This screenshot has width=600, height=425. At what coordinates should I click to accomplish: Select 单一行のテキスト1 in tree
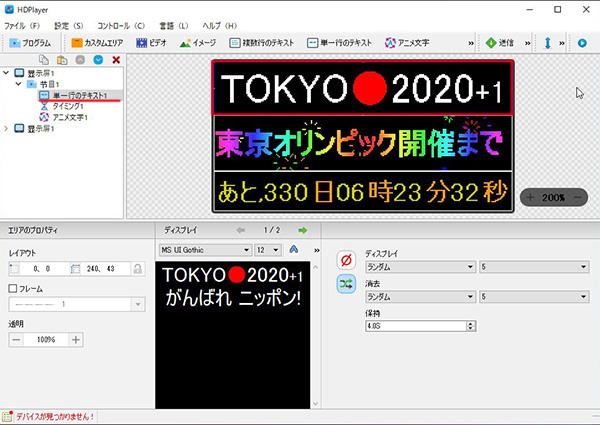[80, 95]
